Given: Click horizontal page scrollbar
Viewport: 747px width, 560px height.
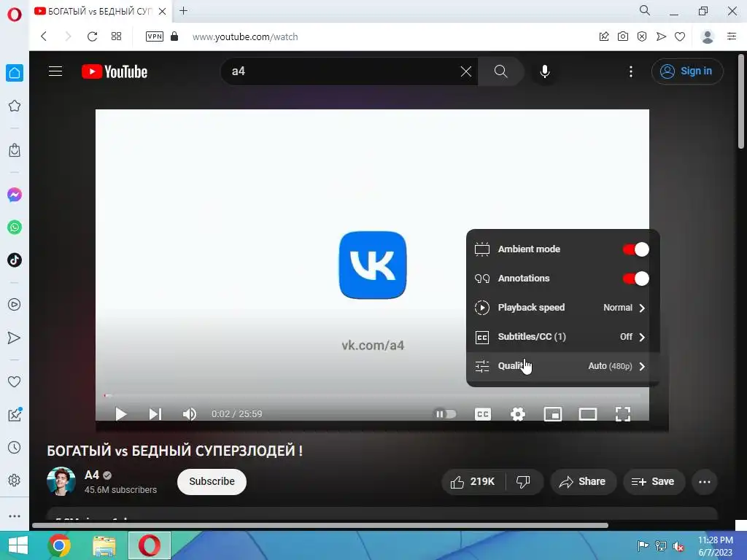Looking at the screenshot, I should coord(320,526).
